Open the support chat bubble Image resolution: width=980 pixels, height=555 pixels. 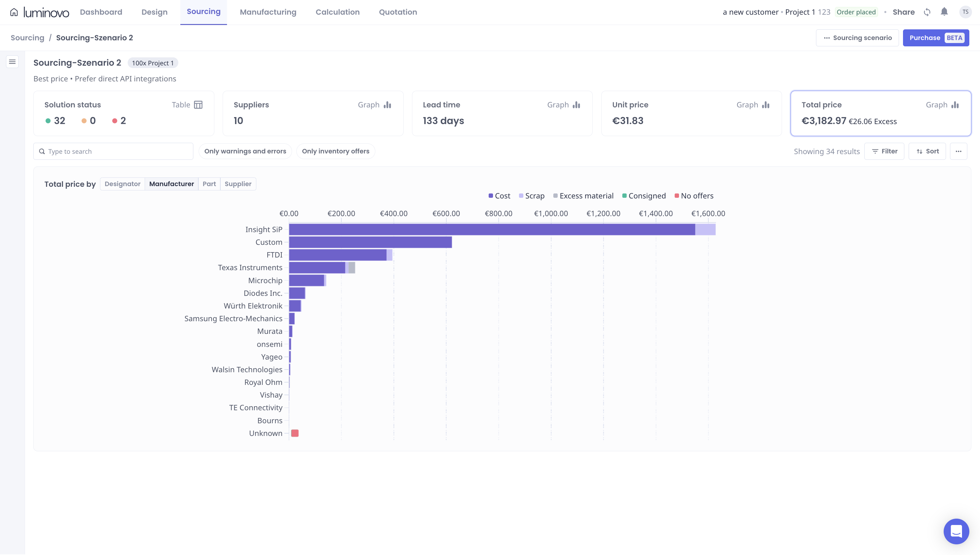coord(956,531)
